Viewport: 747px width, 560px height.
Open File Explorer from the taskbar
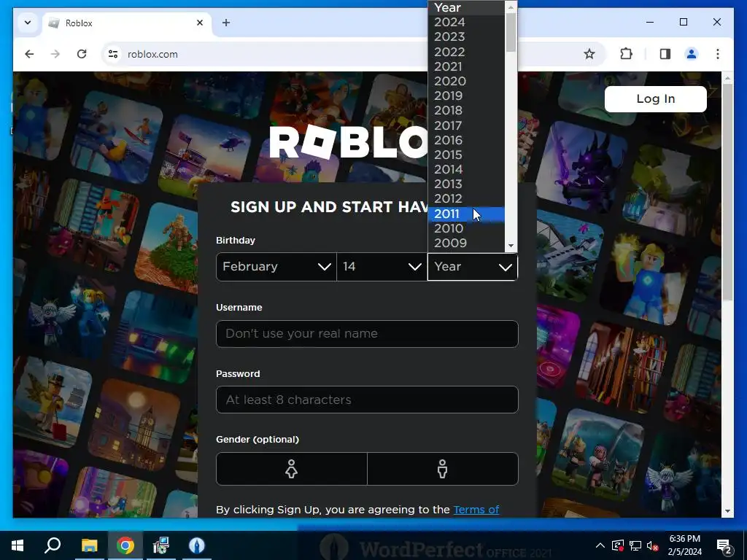(89, 545)
